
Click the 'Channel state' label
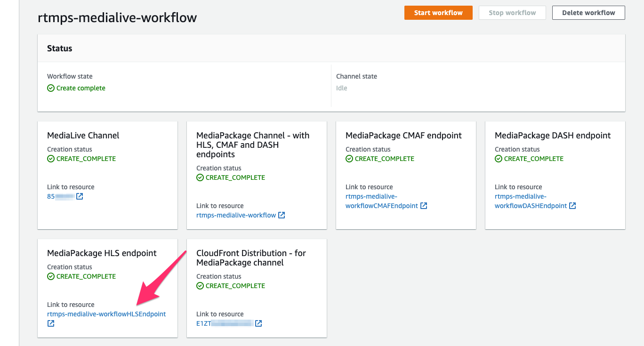[356, 76]
